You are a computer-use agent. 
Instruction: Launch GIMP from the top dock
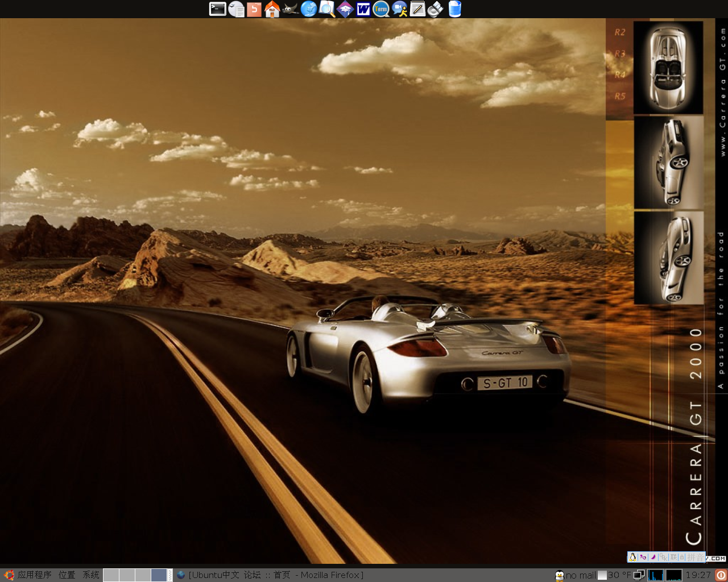tap(290, 9)
